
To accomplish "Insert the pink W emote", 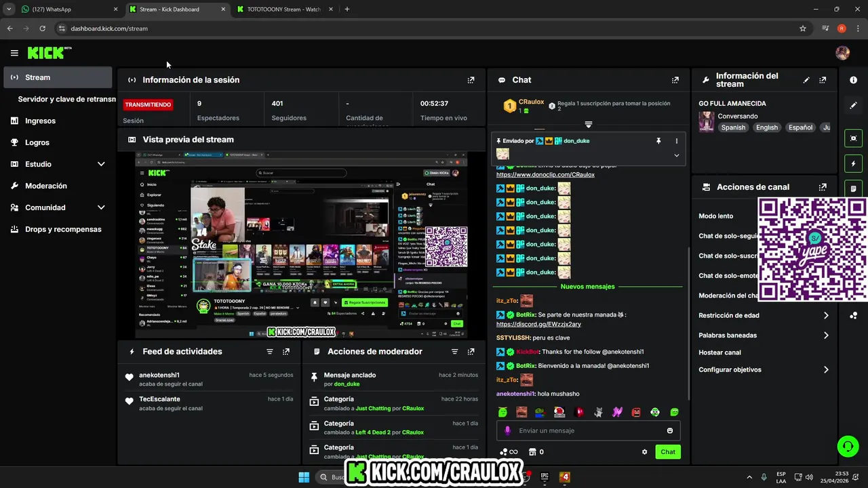I will (617, 412).
